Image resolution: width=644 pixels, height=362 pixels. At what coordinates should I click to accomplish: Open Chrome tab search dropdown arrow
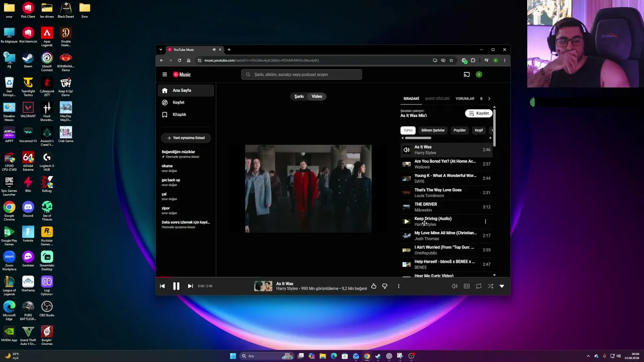click(x=160, y=50)
